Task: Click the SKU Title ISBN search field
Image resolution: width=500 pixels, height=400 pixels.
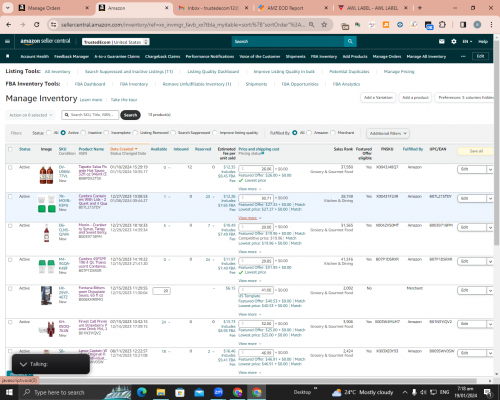Action: tap(90, 115)
